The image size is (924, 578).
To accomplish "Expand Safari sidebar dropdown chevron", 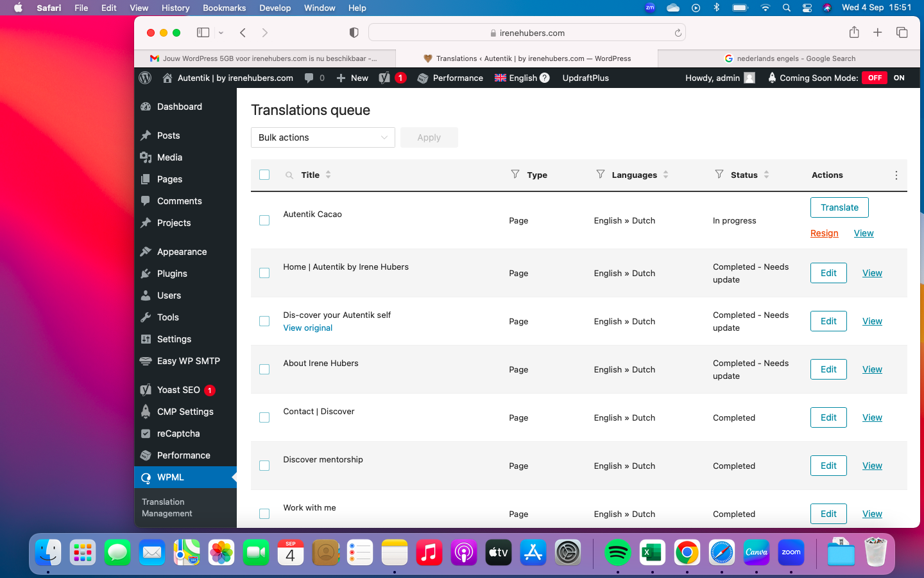I will tap(221, 32).
